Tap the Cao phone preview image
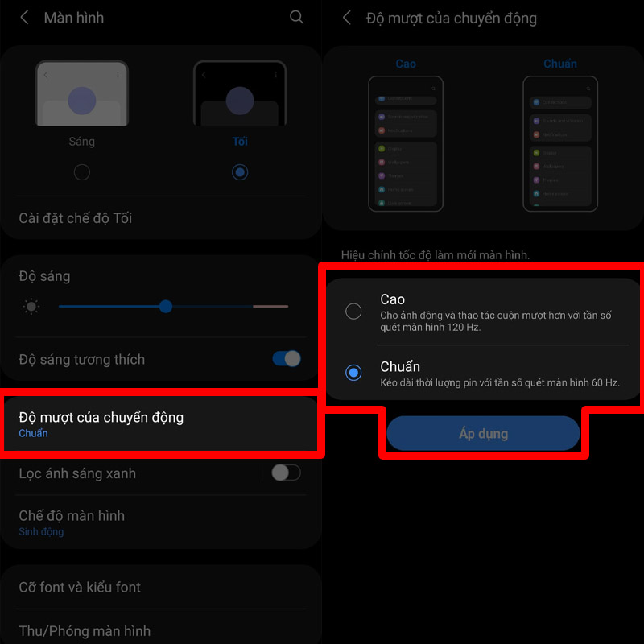Image resolution: width=644 pixels, height=644 pixels. tap(406, 144)
